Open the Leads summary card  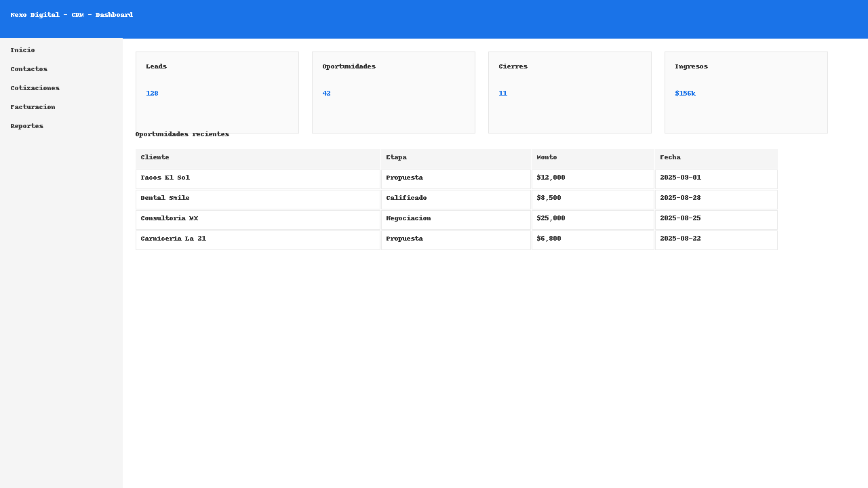[x=217, y=92]
